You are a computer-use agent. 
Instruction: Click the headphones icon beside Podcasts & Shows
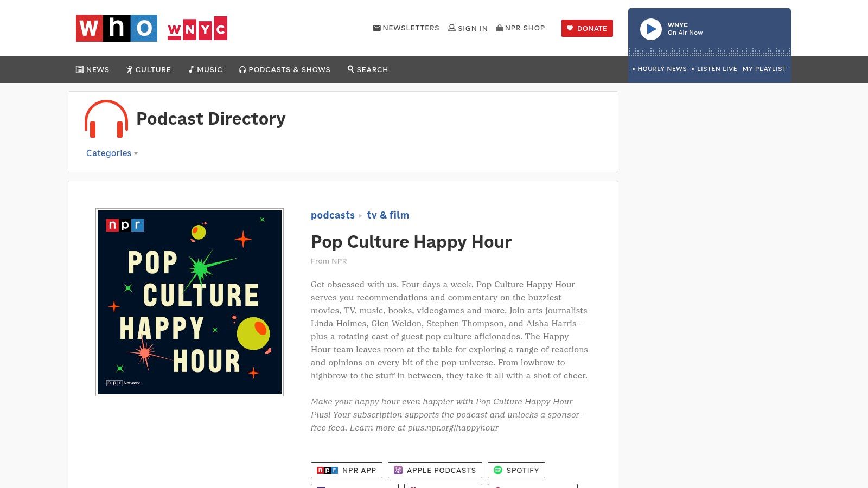coord(242,69)
